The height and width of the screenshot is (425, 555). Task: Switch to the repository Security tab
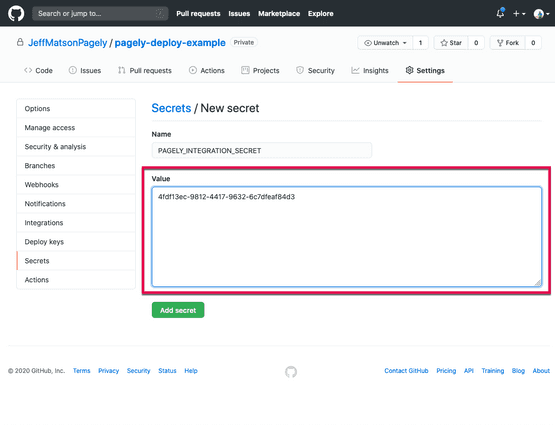tap(315, 70)
